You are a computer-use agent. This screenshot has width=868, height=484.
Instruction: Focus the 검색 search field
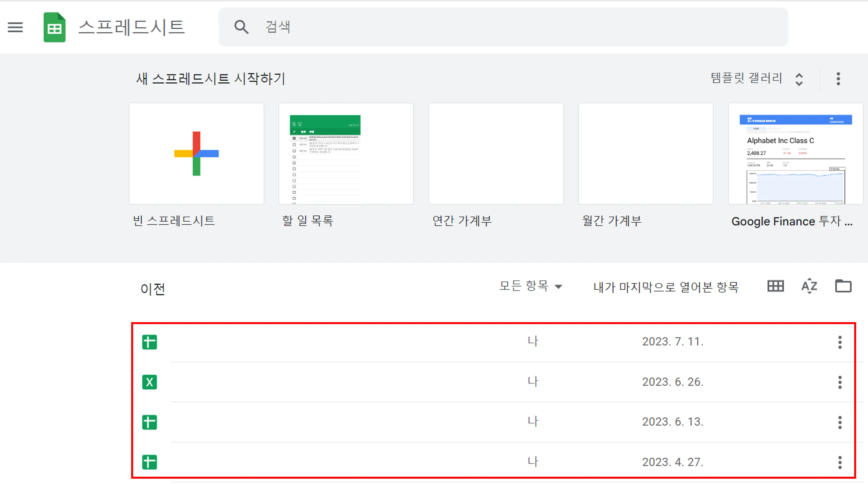click(503, 27)
